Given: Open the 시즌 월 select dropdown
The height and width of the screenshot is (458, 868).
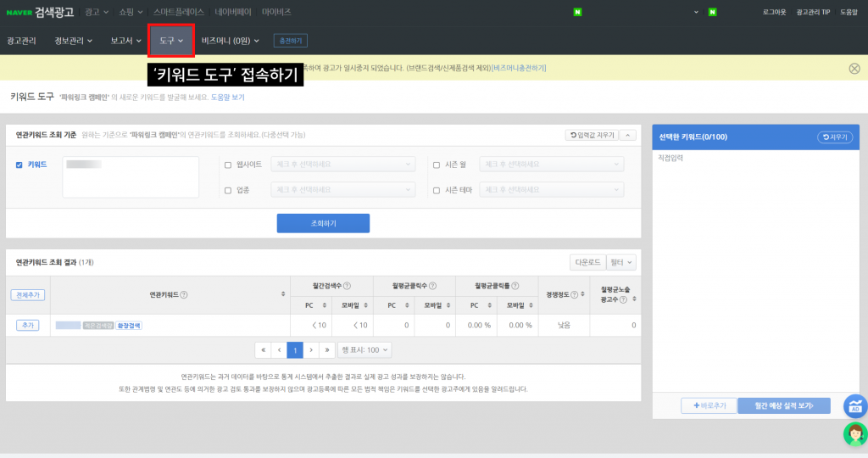Looking at the screenshot, I should click(x=551, y=164).
